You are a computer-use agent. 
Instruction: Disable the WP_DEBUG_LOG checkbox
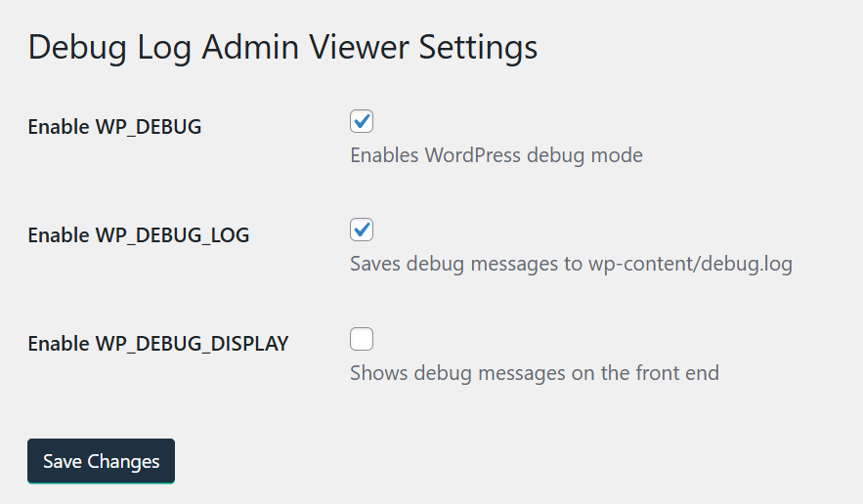point(362,231)
